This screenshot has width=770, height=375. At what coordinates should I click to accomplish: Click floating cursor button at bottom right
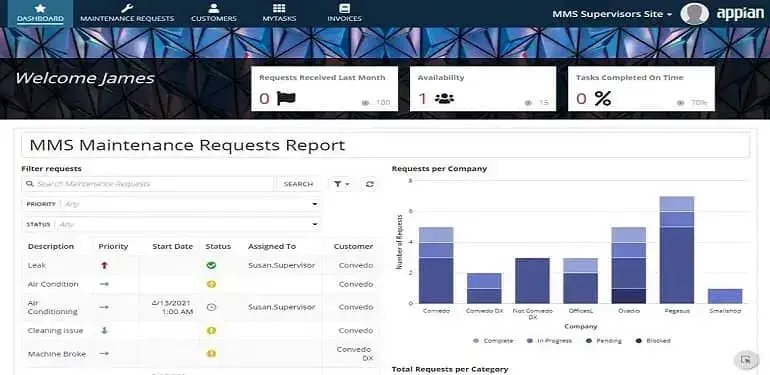point(746,360)
